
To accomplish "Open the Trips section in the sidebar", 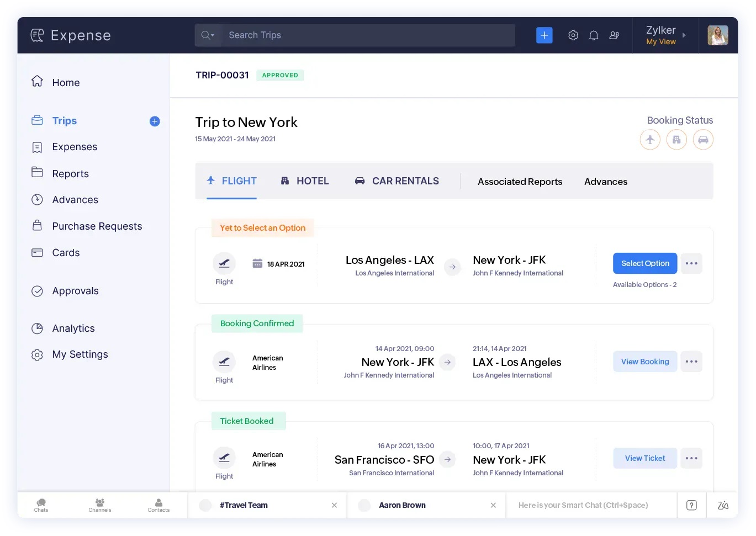I will click(x=64, y=120).
